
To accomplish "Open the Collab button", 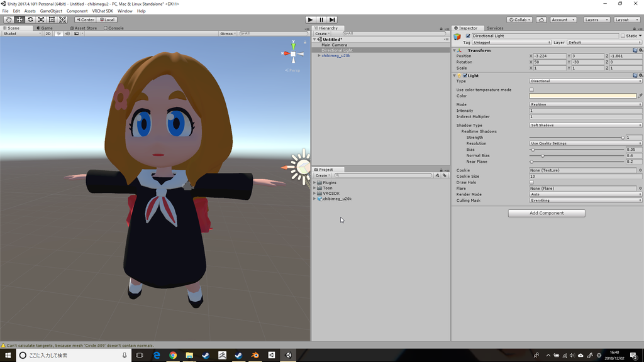I will (519, 19).
